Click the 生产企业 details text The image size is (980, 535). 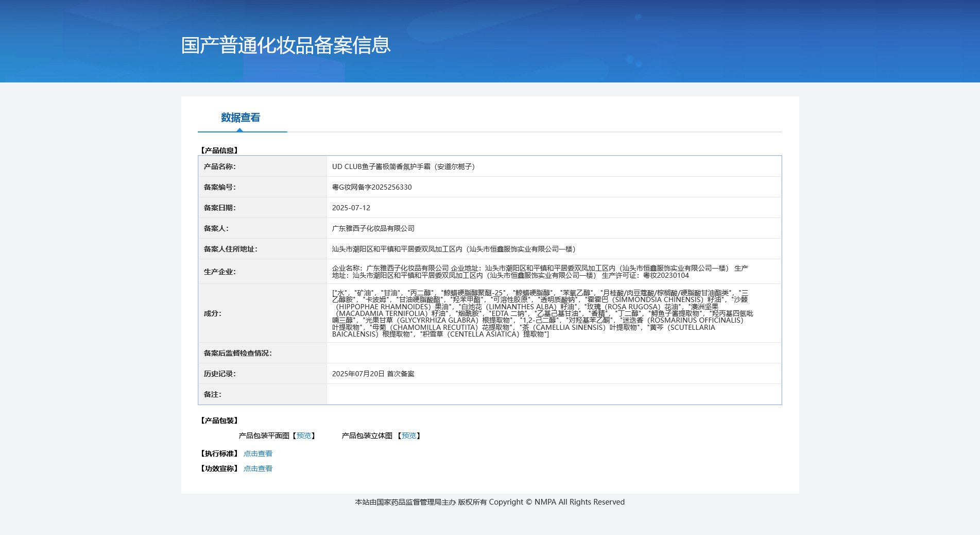pyautogui.click(x=540, y=272)
